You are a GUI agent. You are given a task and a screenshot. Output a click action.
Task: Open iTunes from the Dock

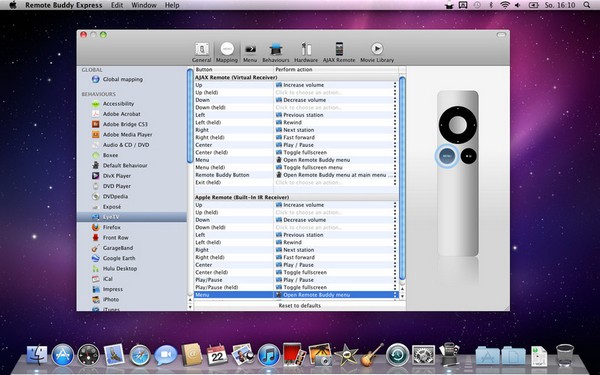[269, 355]
